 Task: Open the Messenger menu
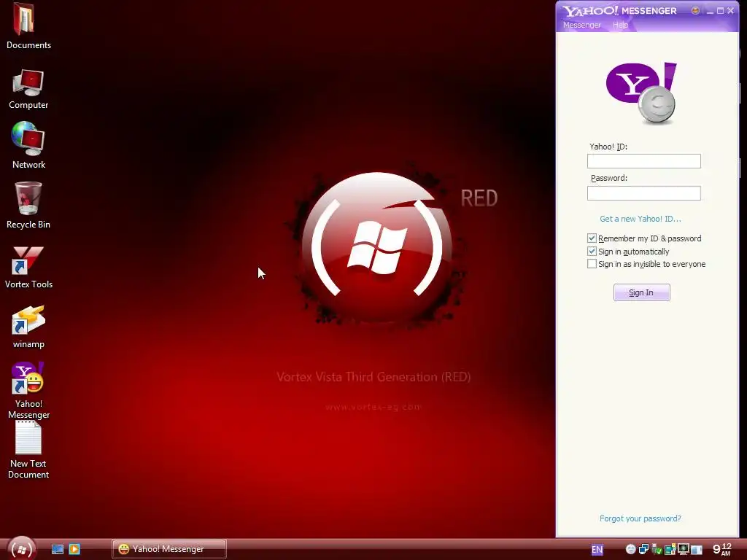coord(581,25)
